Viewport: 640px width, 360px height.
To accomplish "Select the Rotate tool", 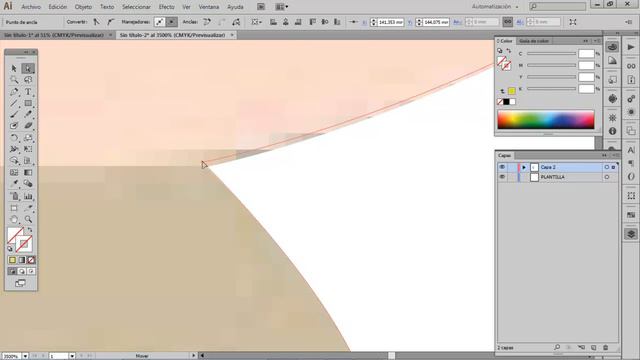I will point(14,138).
